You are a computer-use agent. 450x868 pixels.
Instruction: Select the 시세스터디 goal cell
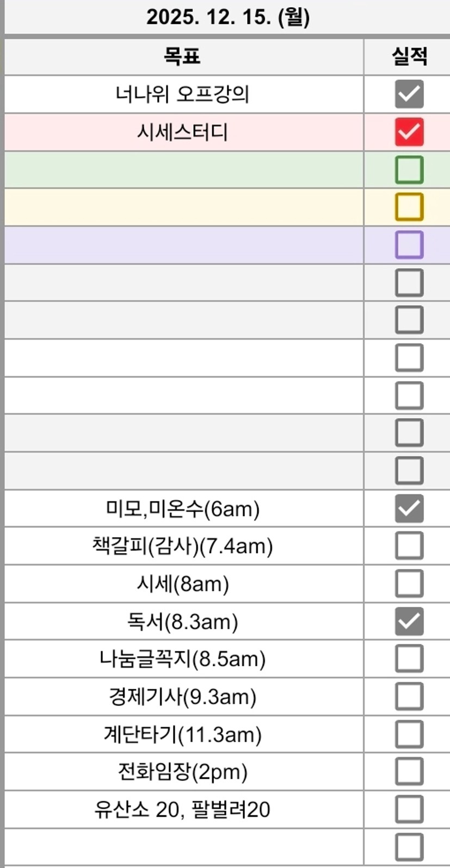pyautogui.click(x=183, y=132)
